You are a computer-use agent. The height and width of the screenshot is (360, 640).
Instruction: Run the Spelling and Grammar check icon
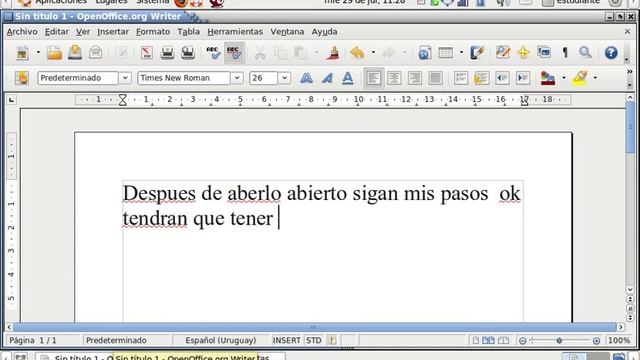[213, 53]
